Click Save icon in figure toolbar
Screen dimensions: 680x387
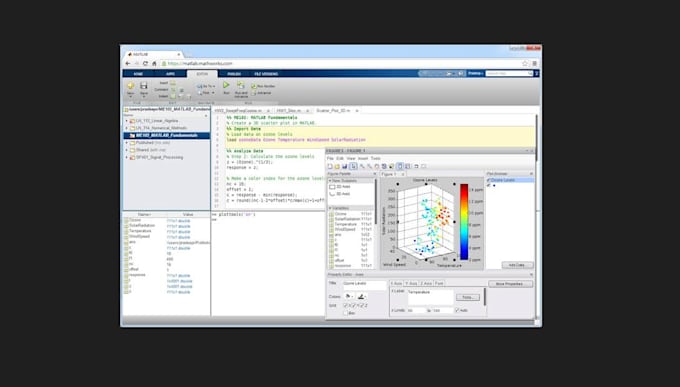pyautogui.click(x=344, y=166)
